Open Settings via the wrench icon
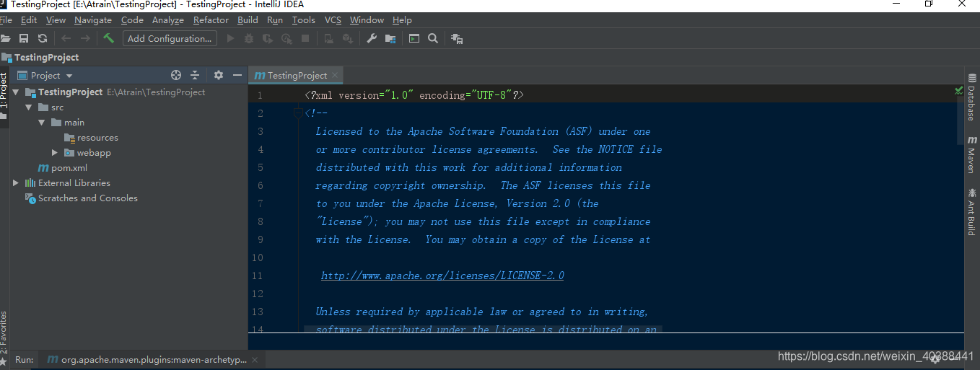 point(372,38)
